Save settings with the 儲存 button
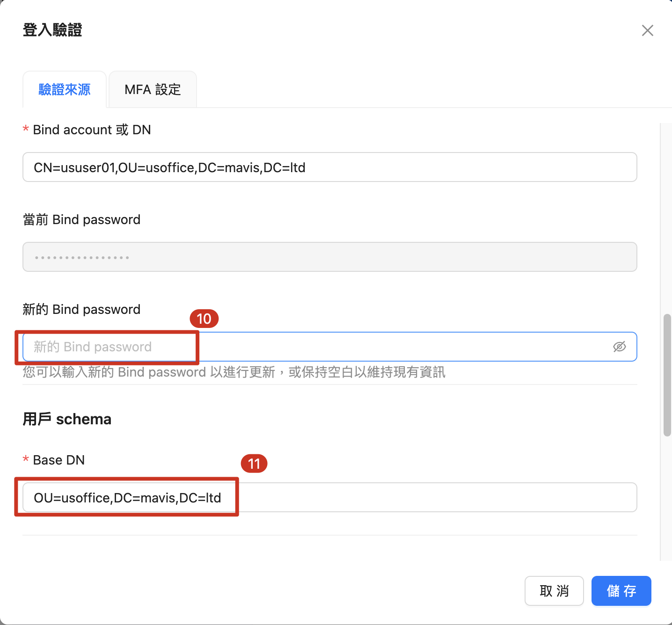This screenshot has height=625, width=672. tap(621, 591)
